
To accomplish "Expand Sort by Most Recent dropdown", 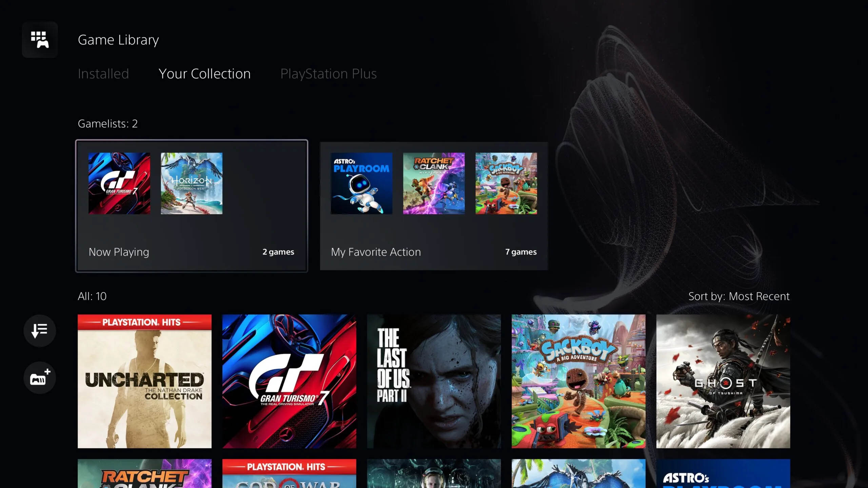I will click(739, 296).
